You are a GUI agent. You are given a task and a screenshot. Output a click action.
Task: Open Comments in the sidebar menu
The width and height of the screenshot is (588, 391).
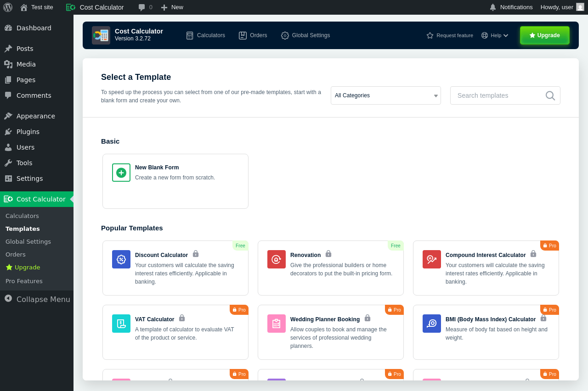coord(37,95)
